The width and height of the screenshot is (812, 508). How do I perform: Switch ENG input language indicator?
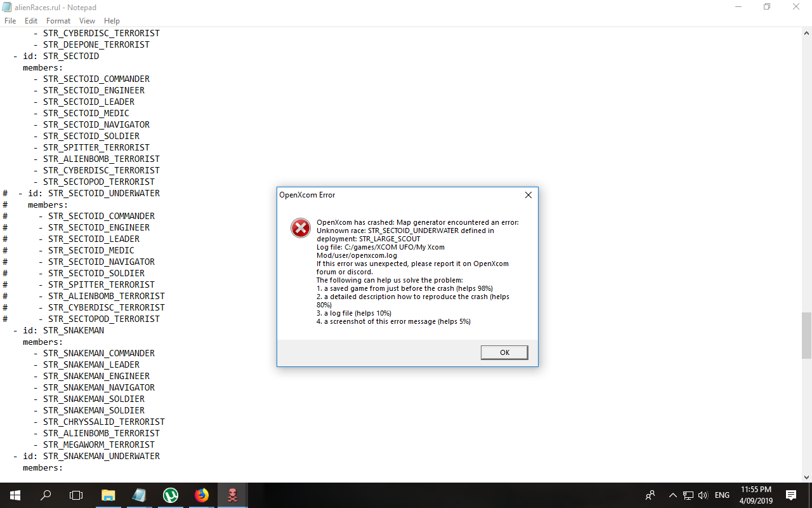pyautogui.click(x=722, y=495)
